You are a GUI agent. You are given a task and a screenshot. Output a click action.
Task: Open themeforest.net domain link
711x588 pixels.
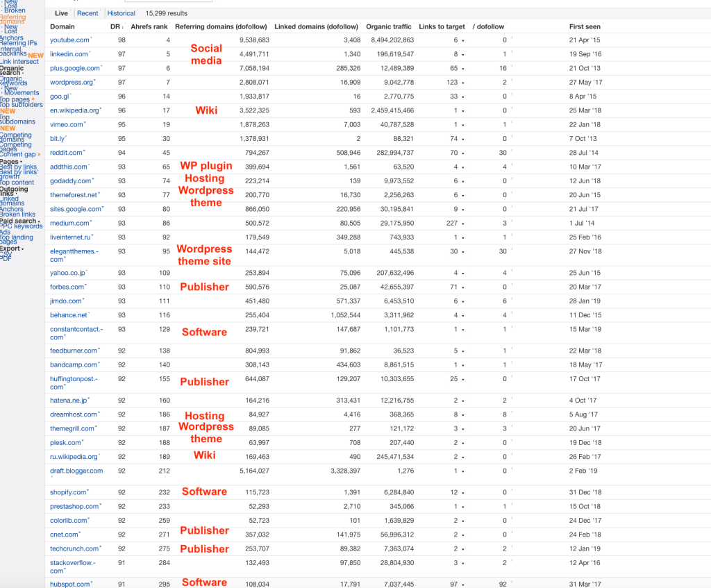point(74,195)
